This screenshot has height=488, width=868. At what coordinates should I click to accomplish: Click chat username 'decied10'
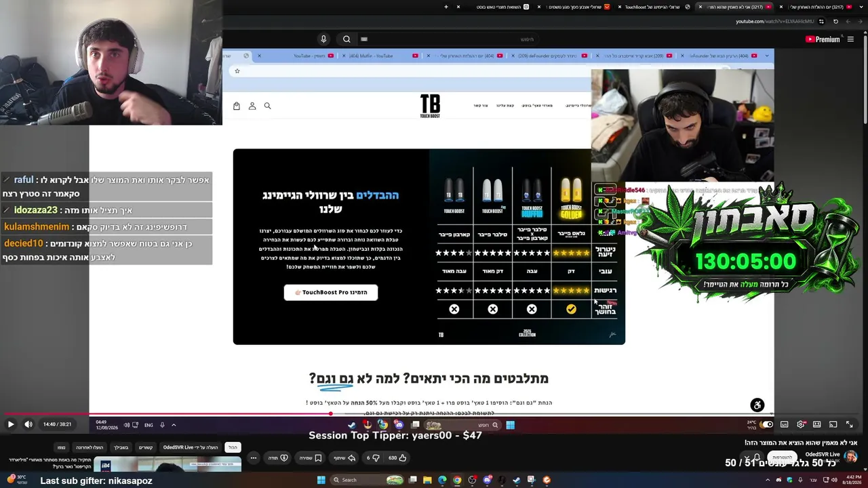[x=24, y=243]
